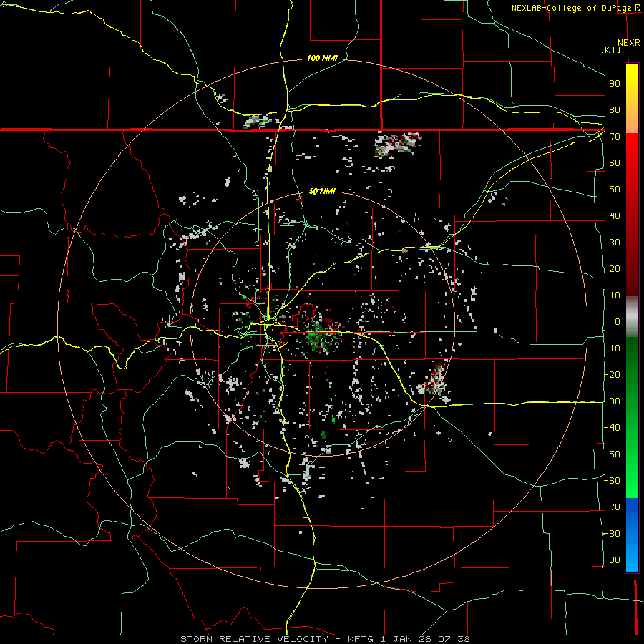Click the 50 NMI range ring label
Viewport: 644px width, 644px height.
[322, 192]
